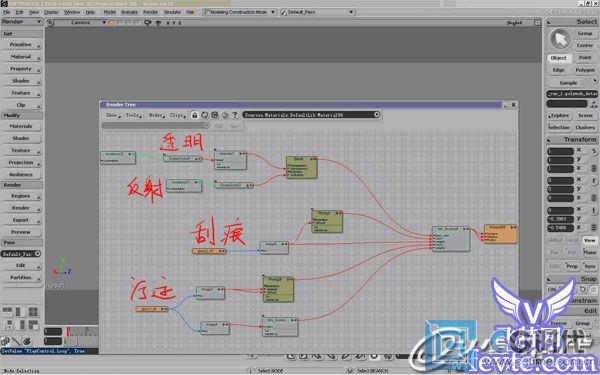Toggle the Prop button in Transform panel
Viewport: 600px width, 375px height.
572,266
